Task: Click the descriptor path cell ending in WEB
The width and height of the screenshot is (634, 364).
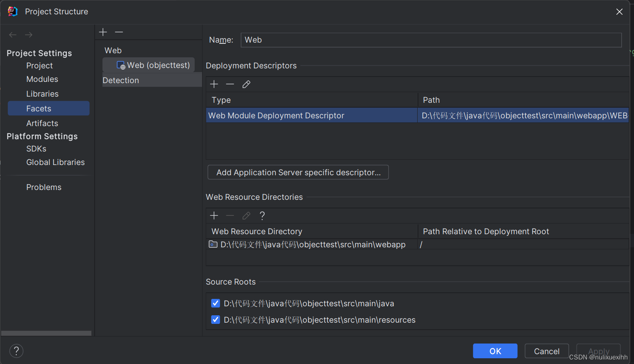Action: 523,115
